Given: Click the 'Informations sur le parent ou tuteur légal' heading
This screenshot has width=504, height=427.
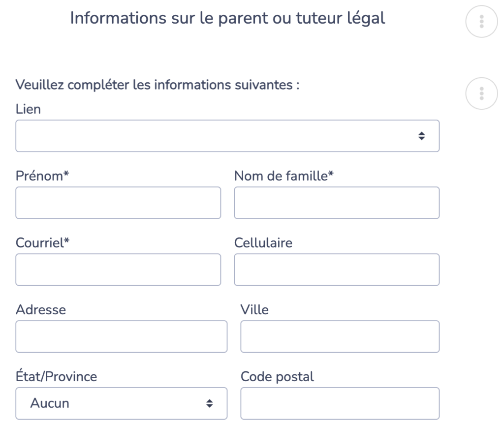Looking at the screenshot, I should pyautogui.click(x=227, y=18).
